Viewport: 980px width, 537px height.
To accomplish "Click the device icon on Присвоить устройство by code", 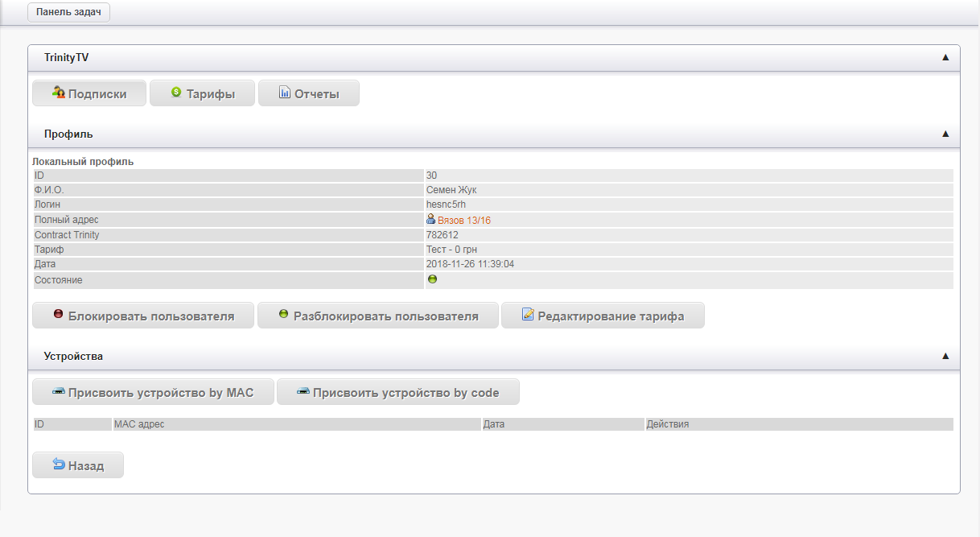I will 303,392.
